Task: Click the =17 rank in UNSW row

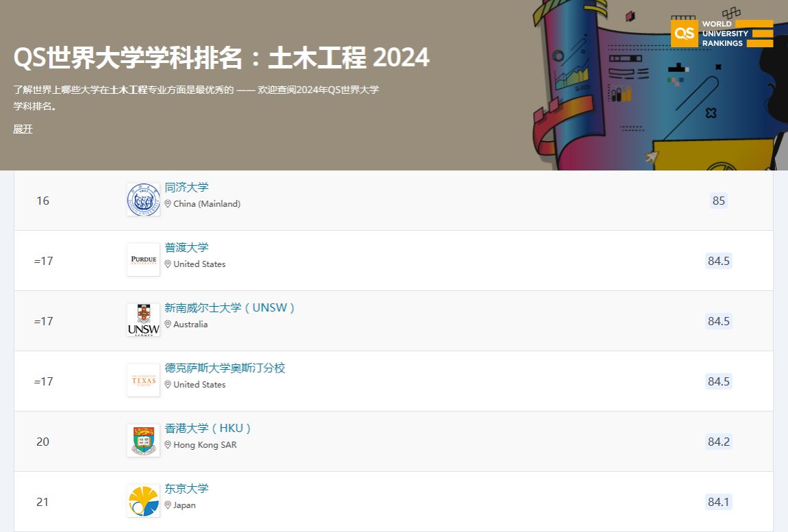Action: point(43,322)
